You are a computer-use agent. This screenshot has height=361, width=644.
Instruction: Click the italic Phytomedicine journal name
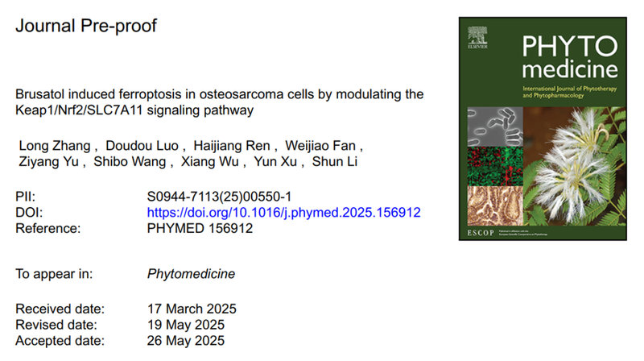point(191,274)
